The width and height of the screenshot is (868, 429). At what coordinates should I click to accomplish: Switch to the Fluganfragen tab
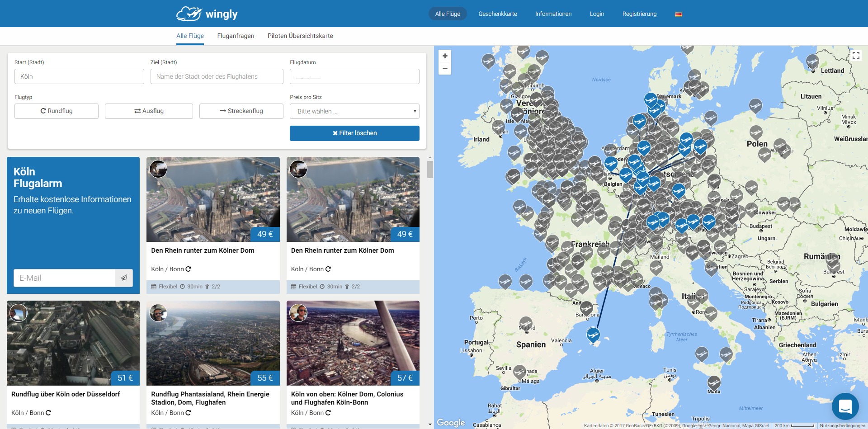tap(236, 36)
